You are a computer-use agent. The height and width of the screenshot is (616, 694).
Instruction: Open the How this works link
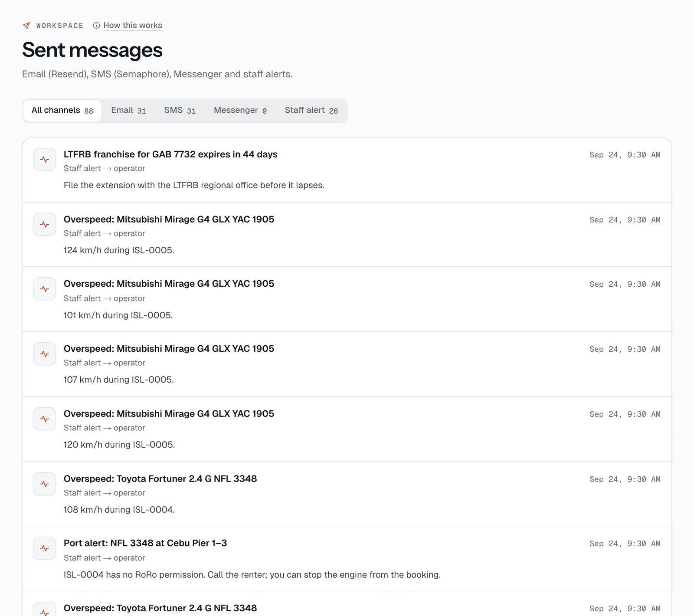coord(133,26)
